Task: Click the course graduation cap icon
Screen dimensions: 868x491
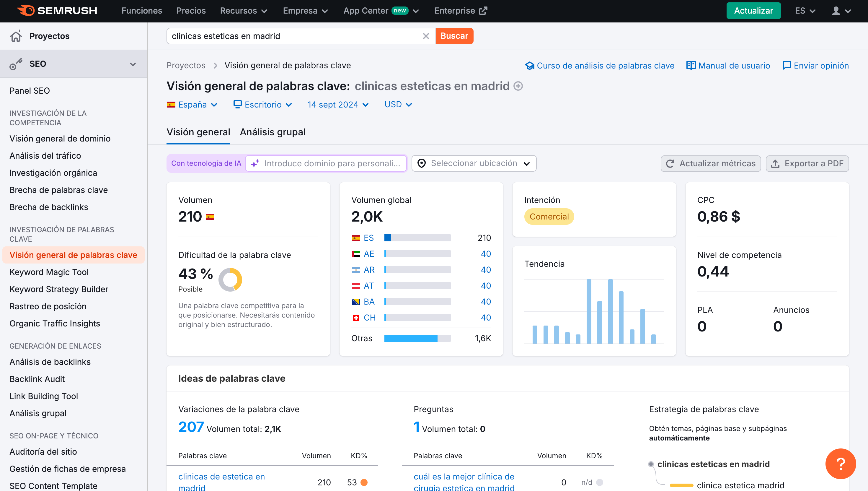Action: pos(530,65)
